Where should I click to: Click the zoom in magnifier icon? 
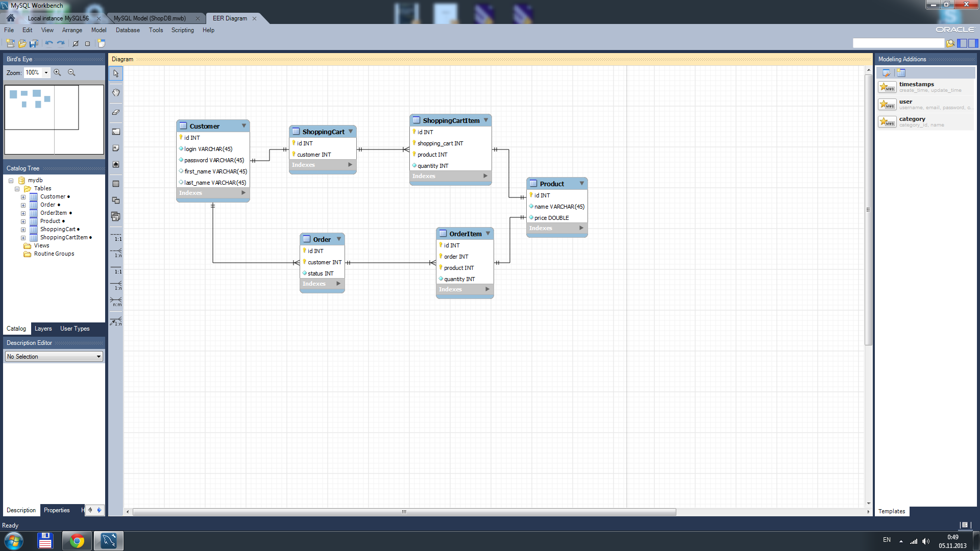point(58,72)
